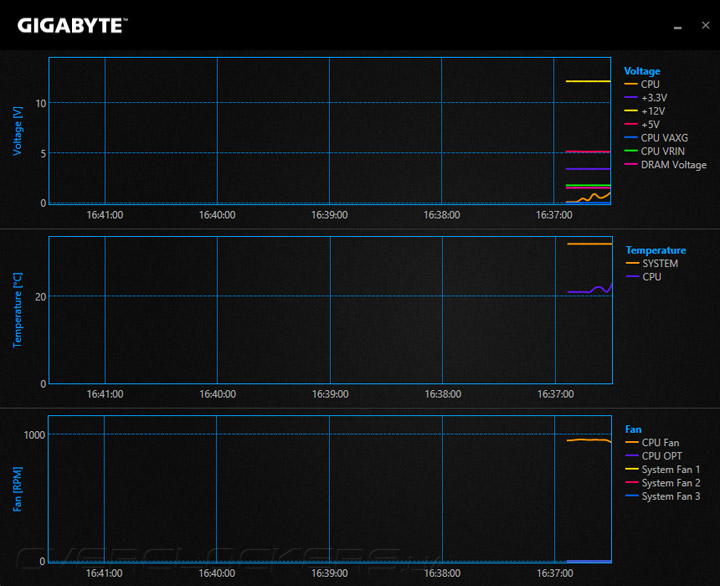Screen dimensions: 720x586
Task: Select the CPU OPT legend entry
Action: (x=654, y=456)
